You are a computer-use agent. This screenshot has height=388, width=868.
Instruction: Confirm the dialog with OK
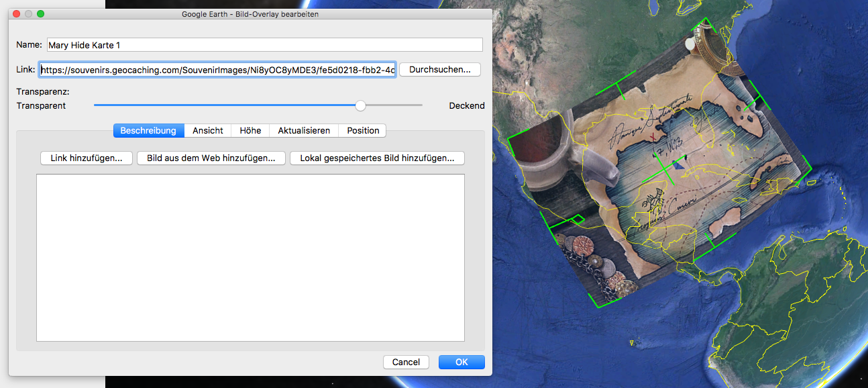coord(462,362)
